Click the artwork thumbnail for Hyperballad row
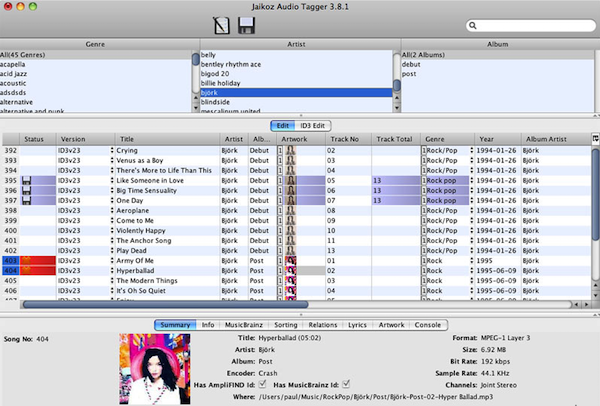 (x=292, y=270)
